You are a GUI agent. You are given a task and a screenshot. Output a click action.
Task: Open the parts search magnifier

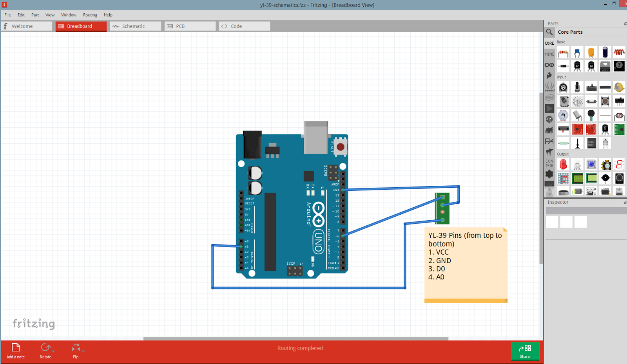549,32
